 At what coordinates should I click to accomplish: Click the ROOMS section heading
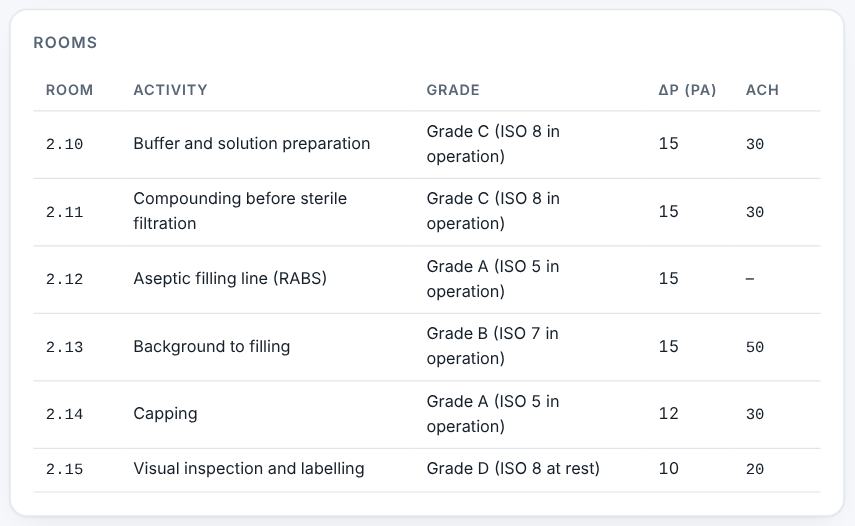click(65, 43)
